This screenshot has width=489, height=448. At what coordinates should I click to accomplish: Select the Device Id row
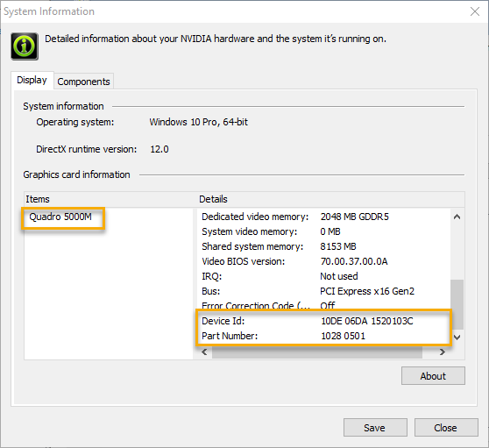pyautogui.click(x=323, y=321)
